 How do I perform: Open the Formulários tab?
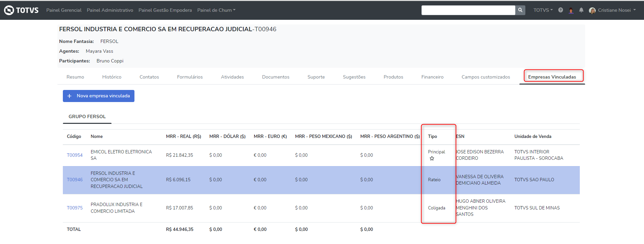[x=190, y=77]
